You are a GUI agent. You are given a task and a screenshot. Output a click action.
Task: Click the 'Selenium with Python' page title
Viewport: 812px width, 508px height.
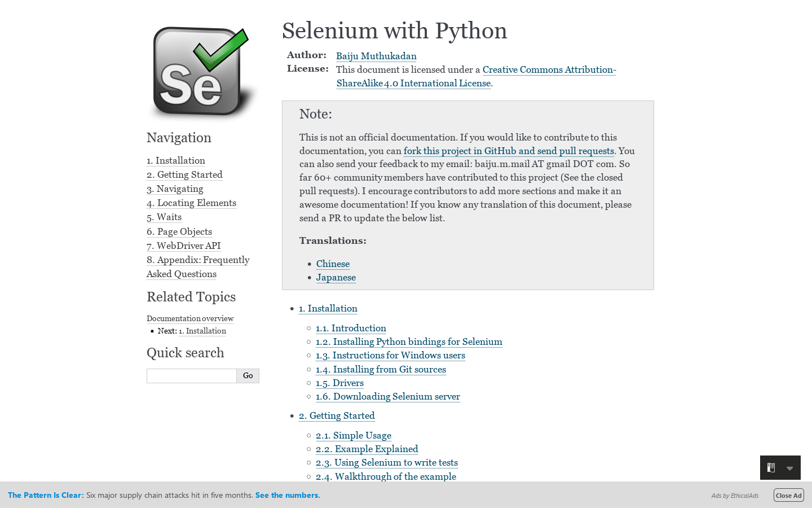click(x=395, y=30)
